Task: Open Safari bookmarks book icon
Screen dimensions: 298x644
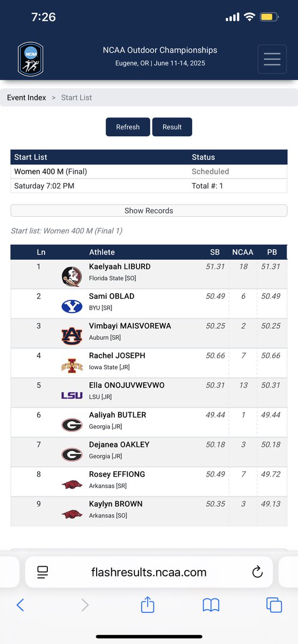Action: click(211, 605)
